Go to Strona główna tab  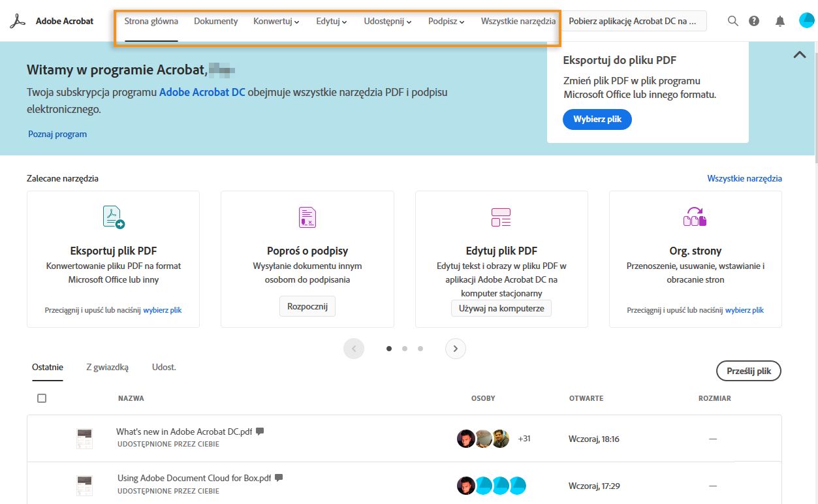coord(151,22)
